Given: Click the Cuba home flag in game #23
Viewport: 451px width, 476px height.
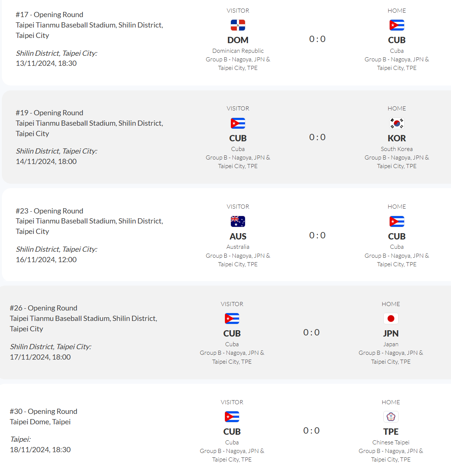Looking at the screenshot, I should (397, 222).
